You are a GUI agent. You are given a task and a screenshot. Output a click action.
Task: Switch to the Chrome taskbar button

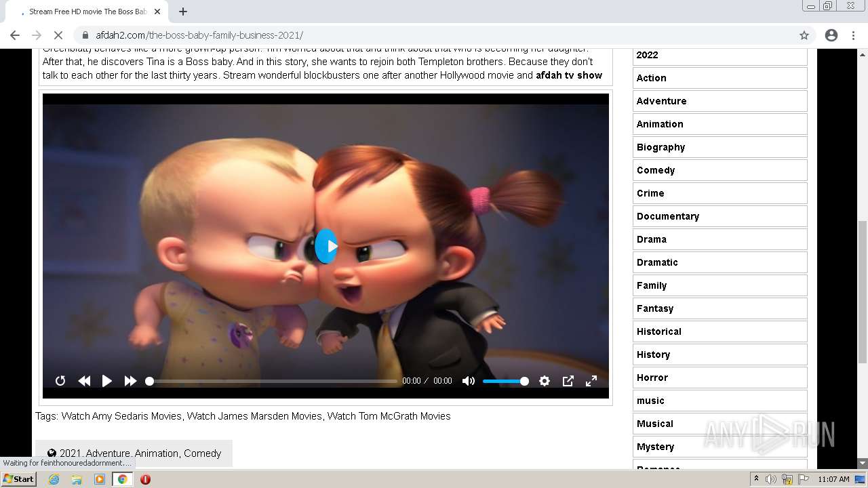[123, 479]
